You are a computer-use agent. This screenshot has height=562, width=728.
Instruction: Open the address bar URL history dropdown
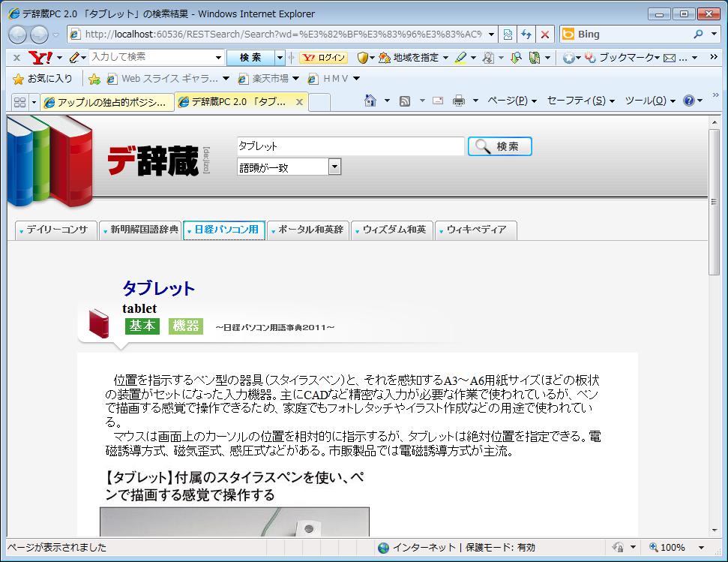click(491, 35)
